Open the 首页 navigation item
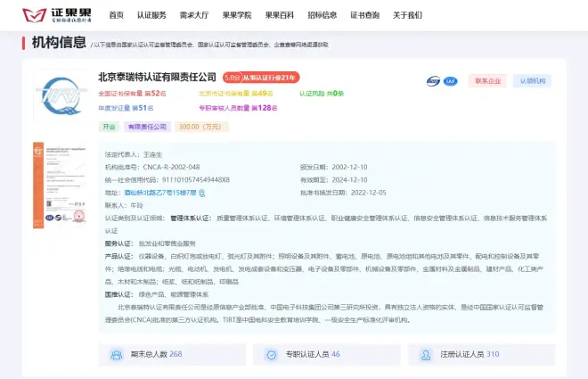 (116, 15)
